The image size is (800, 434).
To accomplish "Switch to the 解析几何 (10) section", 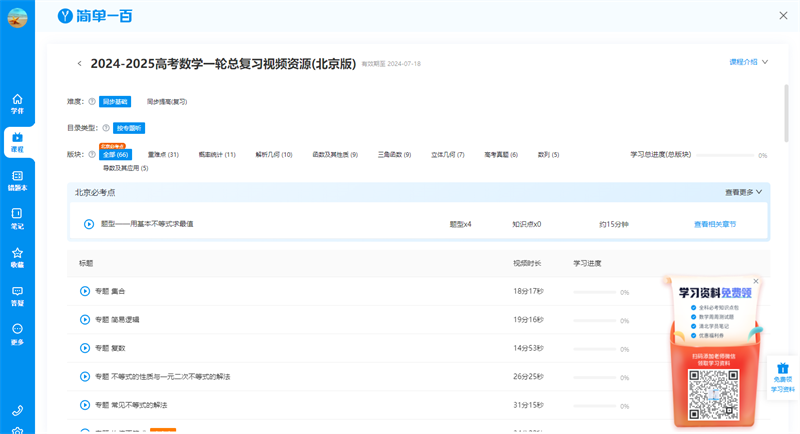I will (x=273, y=155).
